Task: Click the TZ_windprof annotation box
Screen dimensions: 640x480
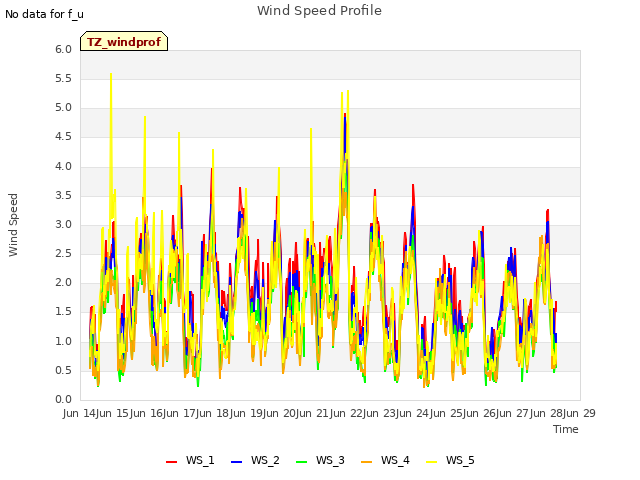Action: click(x=124, y=41)
